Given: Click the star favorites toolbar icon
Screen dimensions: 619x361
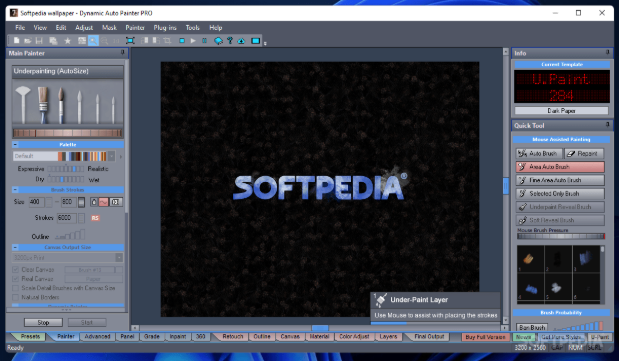Looking at the screenshot, I should click(68, 40).
